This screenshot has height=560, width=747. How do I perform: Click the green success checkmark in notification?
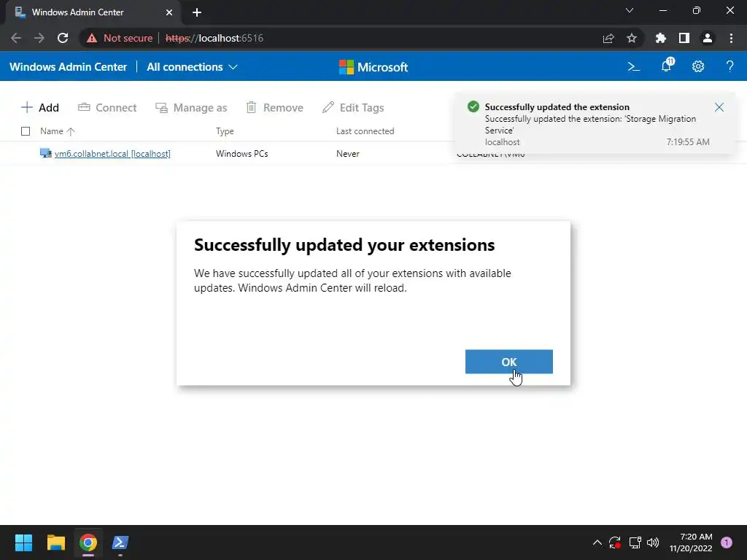(x=473, y=106)
